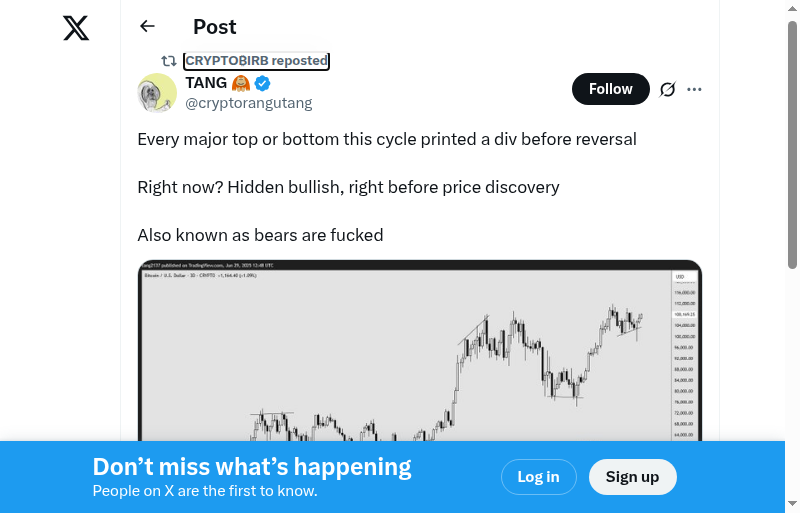Click the blue verified badge beside TANG
Image resolution: width=800 pixels, height=513 pixels.
262,83
